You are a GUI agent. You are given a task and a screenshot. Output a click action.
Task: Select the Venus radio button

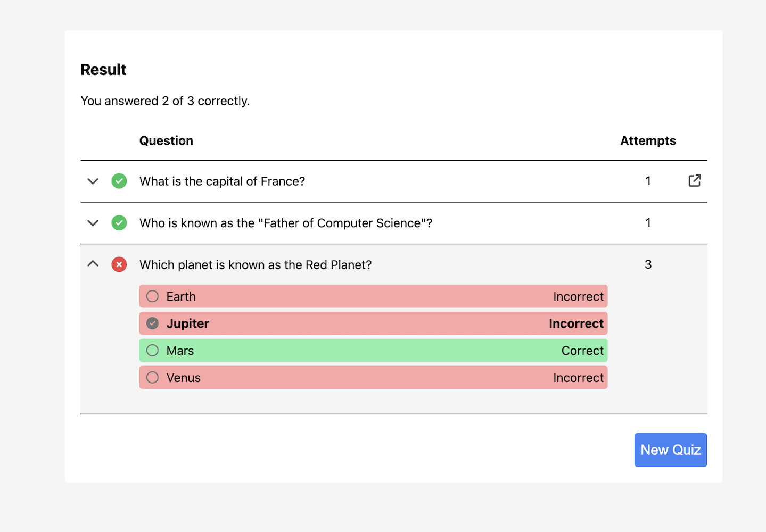pos(153,378)
